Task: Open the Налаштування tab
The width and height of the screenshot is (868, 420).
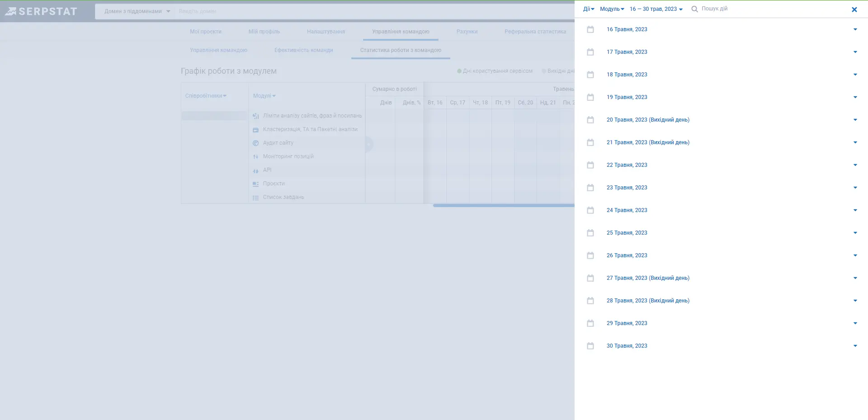Action: pos(326,32)
